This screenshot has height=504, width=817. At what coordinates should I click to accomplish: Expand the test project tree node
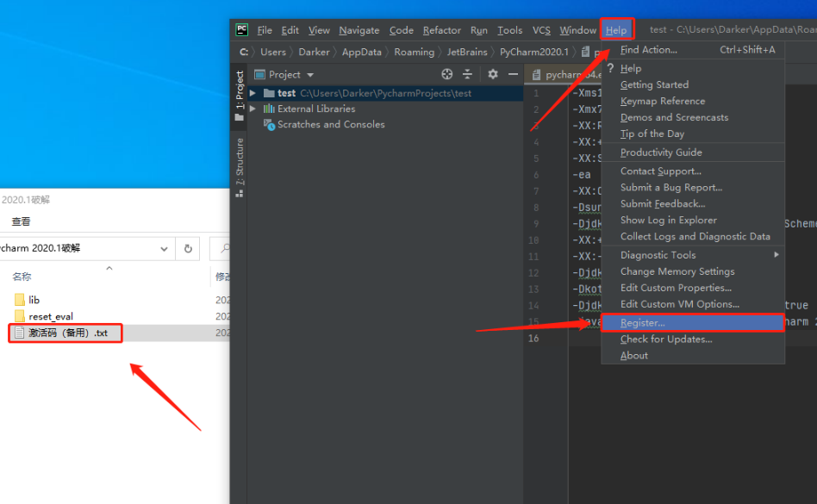(x=253, y=93)
